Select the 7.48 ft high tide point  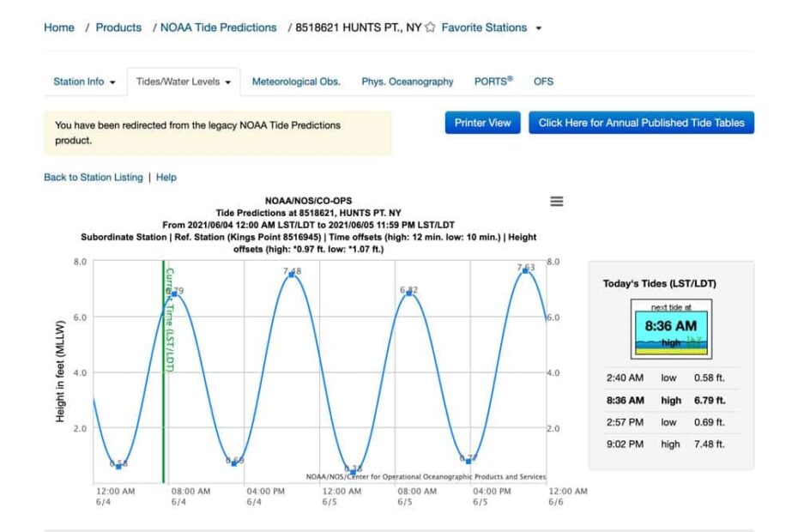(292, 275)
